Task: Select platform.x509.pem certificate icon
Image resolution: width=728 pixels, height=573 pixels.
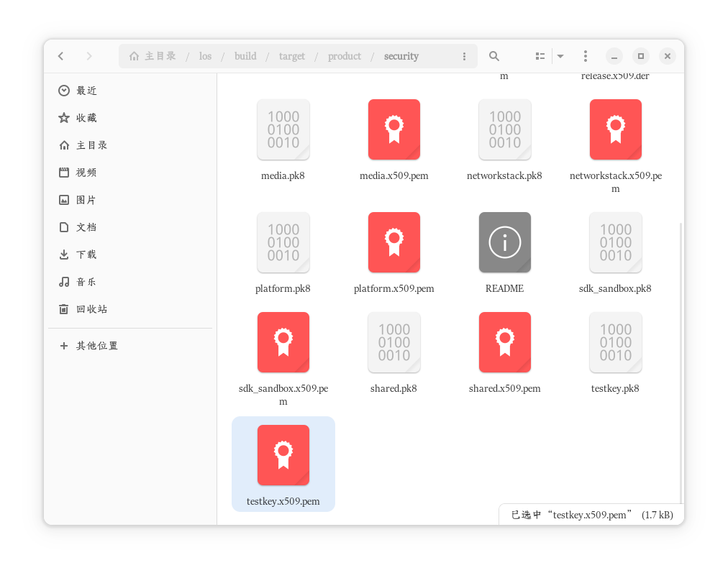Action: pos(394,242)
